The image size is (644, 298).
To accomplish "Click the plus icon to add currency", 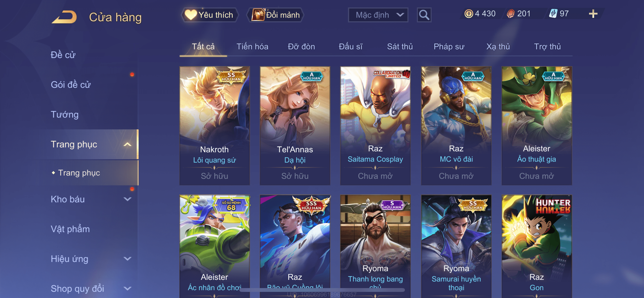I will pyautogui.click(x=593, y=14).
